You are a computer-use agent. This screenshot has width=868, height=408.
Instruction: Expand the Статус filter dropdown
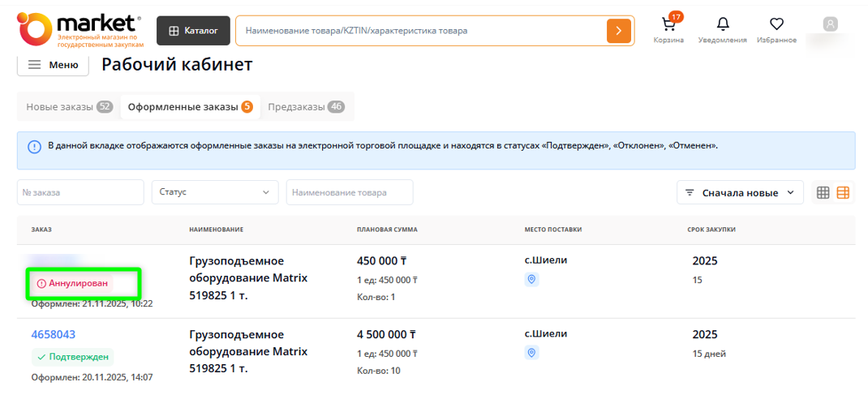[215, 192]
